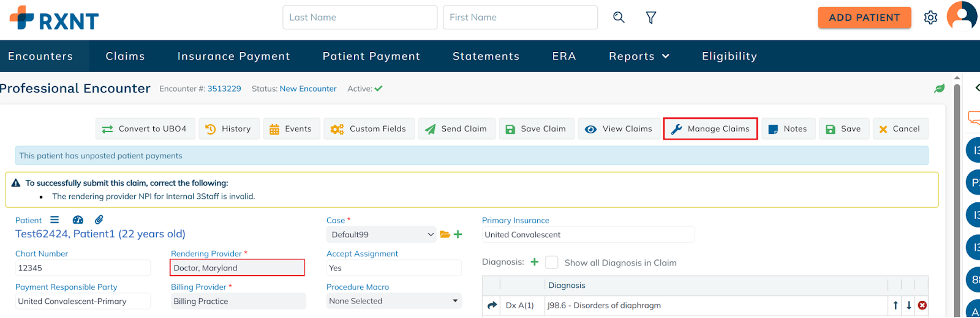The image size is (980, 318).
Task: Switch to the Eligibility tab
Action: click(729, 56)
